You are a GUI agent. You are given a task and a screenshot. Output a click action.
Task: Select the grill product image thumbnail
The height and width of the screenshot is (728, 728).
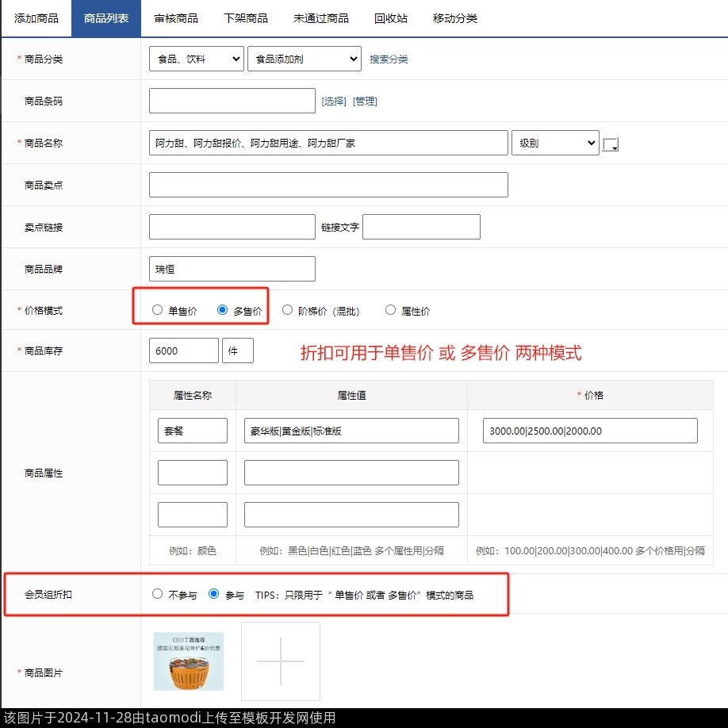(x=189, y=661)
